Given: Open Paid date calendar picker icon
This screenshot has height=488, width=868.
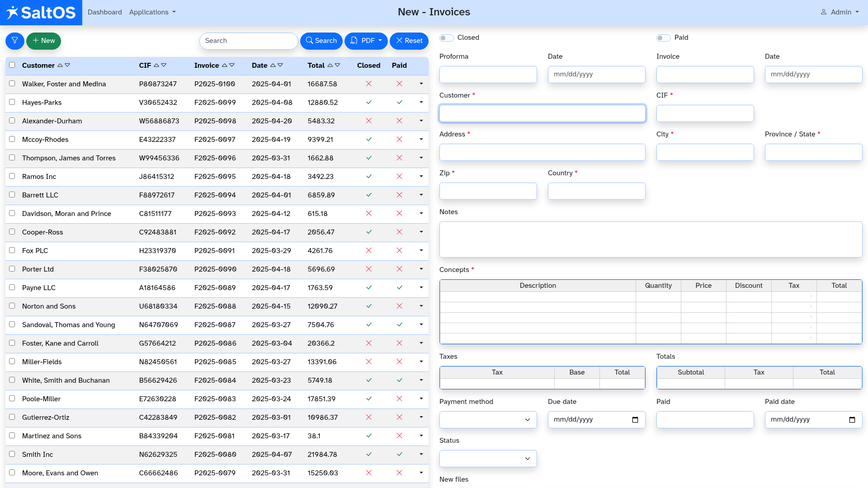Looking at the screenshot, I should pos(852,420).
